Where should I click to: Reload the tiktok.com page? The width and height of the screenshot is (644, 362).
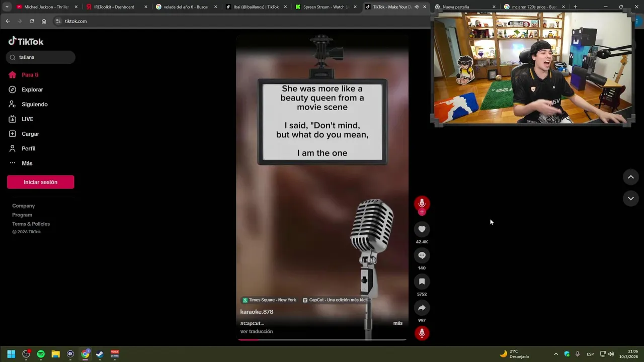click(32, 21)
